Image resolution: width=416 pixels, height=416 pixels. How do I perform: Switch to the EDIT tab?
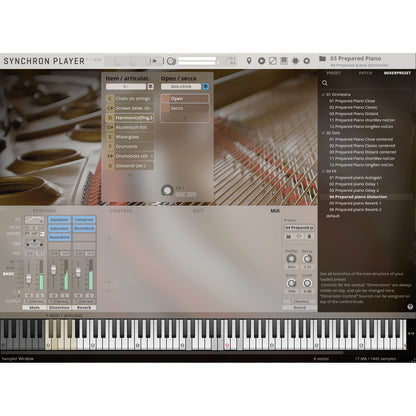click(x=198, y=211)
